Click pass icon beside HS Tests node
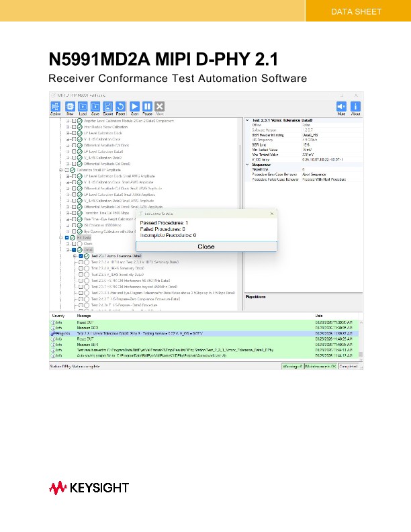Image resolution: width=411 pixels, height=532 pixels. point(73,238)
